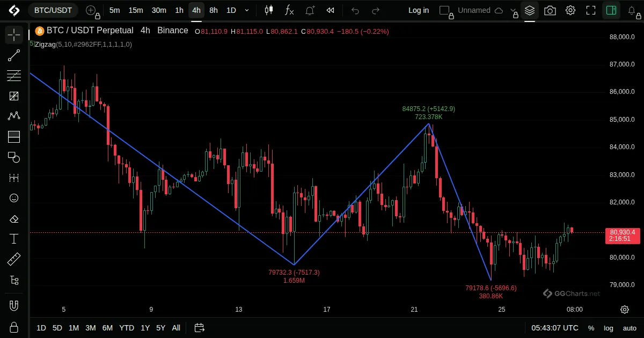Open the object tree panel
This screenshot has height=338, width=644.
pos(14,280)
